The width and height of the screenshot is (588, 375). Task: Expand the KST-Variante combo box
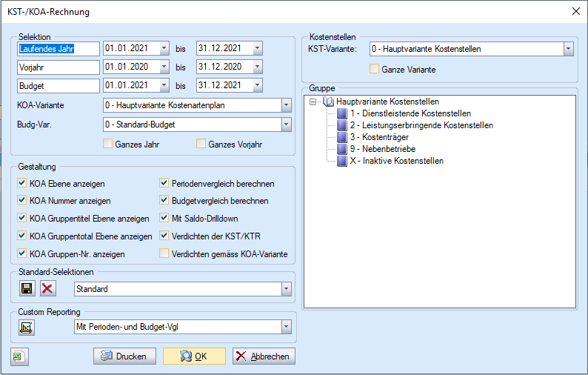point(568,50)
